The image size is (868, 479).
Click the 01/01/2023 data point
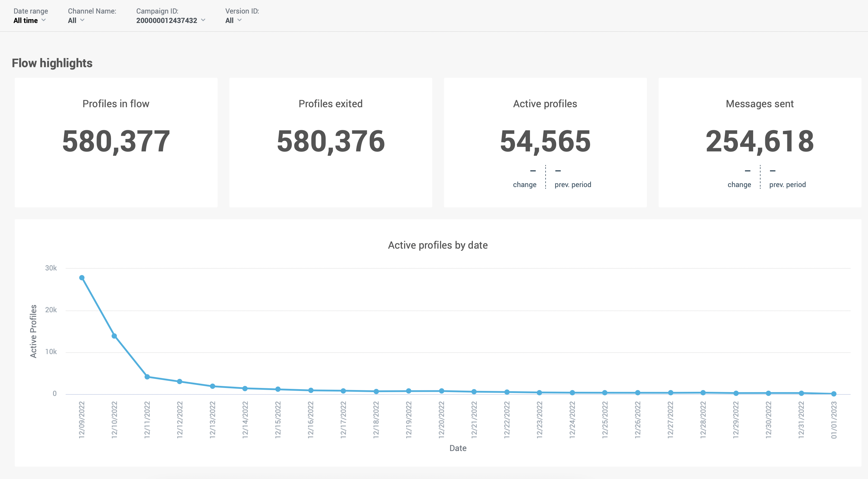[834, 394]
